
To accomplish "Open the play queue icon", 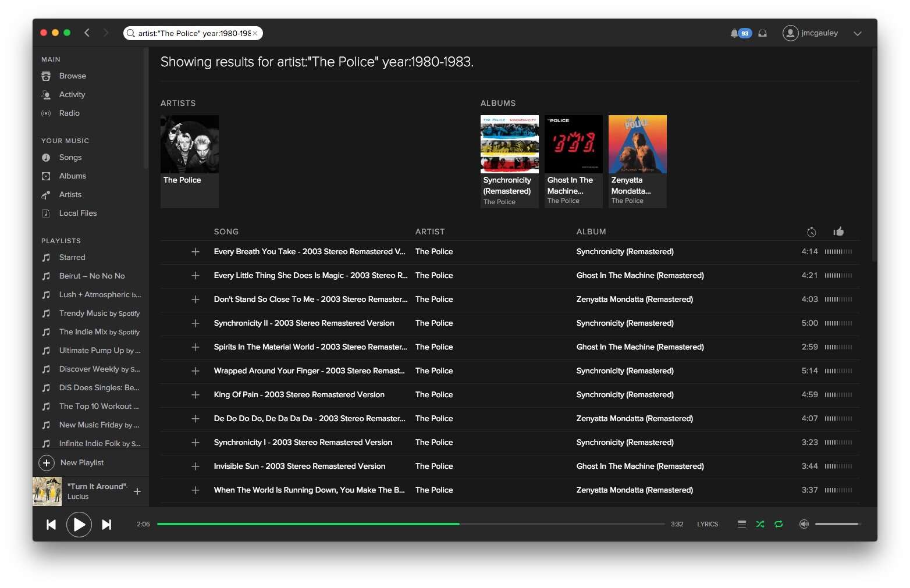I will coord(742,524).
